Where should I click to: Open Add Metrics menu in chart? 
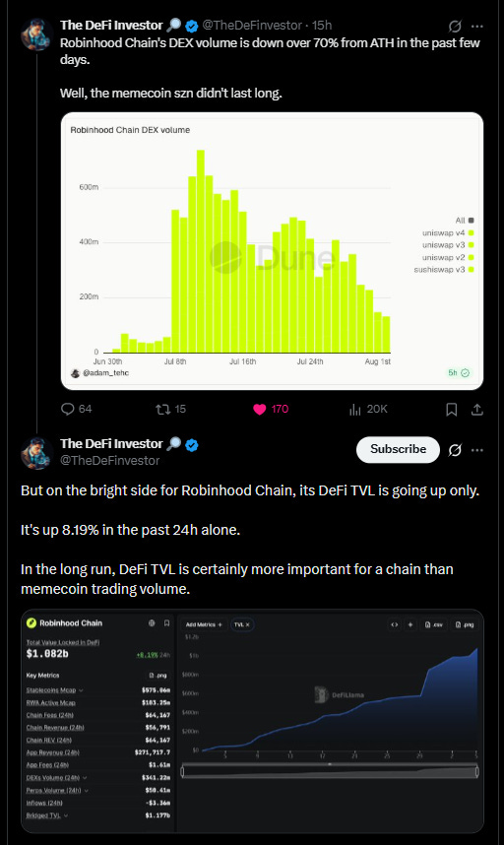tap(204, 624)
